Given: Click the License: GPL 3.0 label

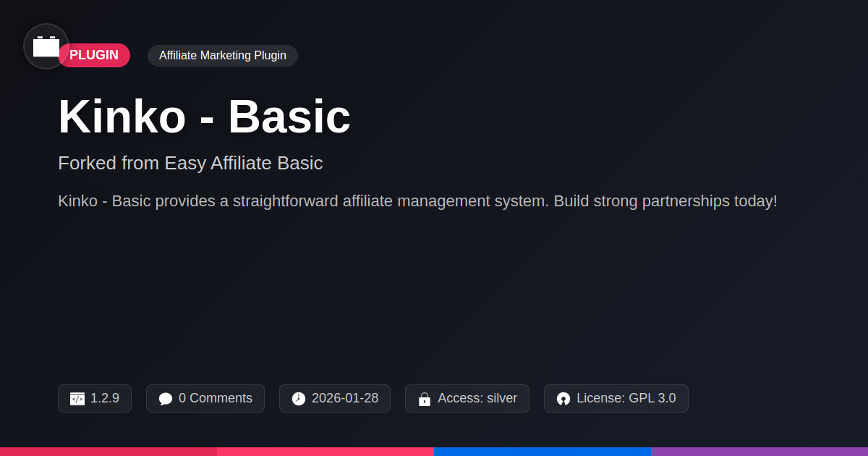Looking at the screenshot, I should [626, 398].
